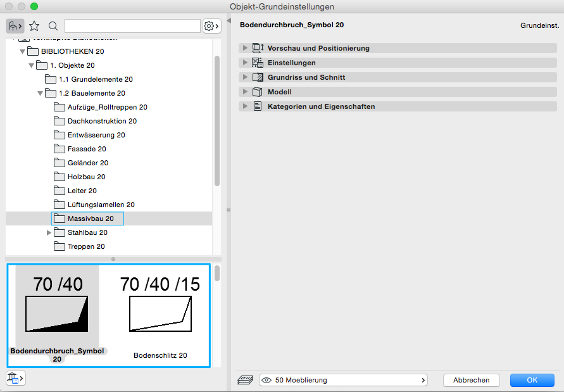Click the library manager icon at bottom left
The height and width of the screenshot is (392, 564).
coord(15,378)
